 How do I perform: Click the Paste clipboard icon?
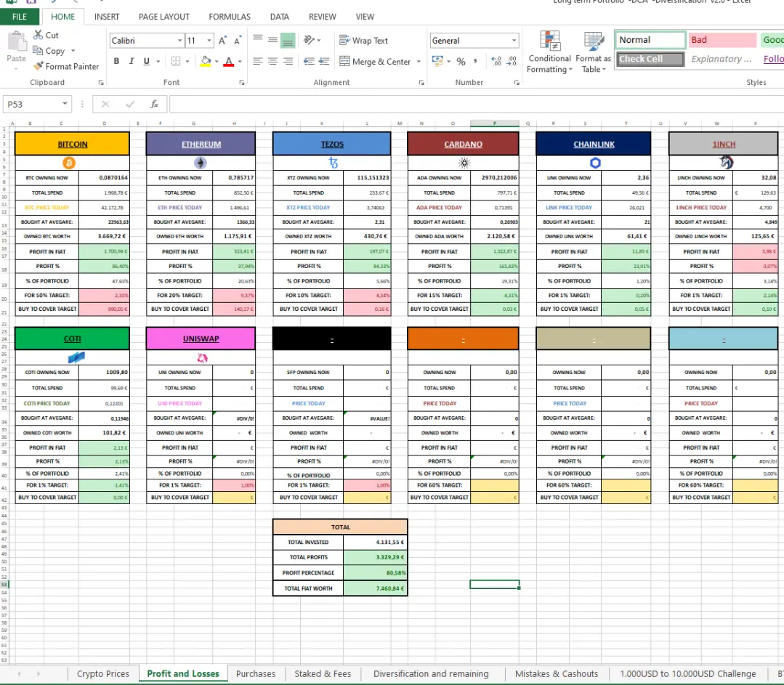pos(17,41)
